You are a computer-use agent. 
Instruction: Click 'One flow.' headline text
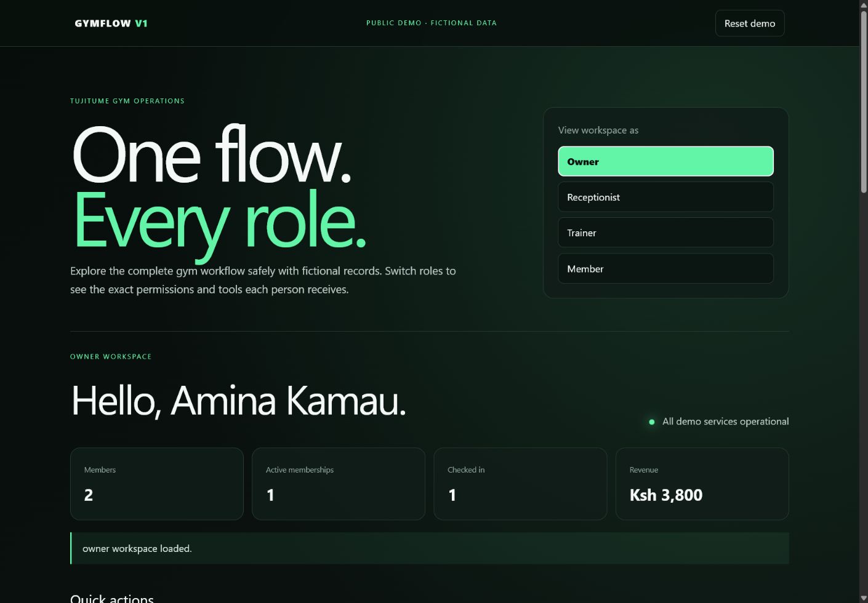211,154
